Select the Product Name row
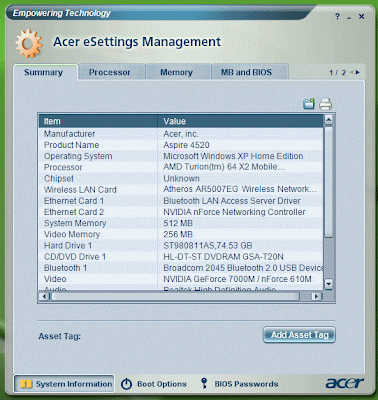Image resolution: width=378 pixels, height=400 pixels. tap(181, 145)
